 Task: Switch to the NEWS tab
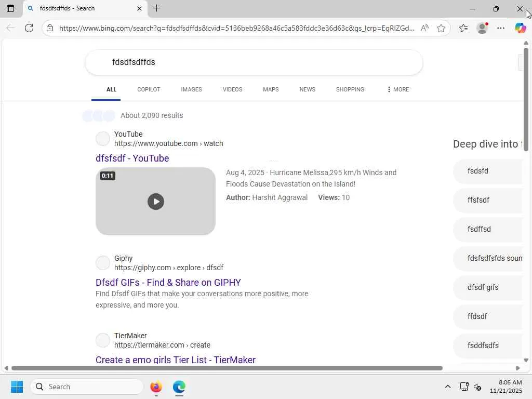[x=308, y=89]
